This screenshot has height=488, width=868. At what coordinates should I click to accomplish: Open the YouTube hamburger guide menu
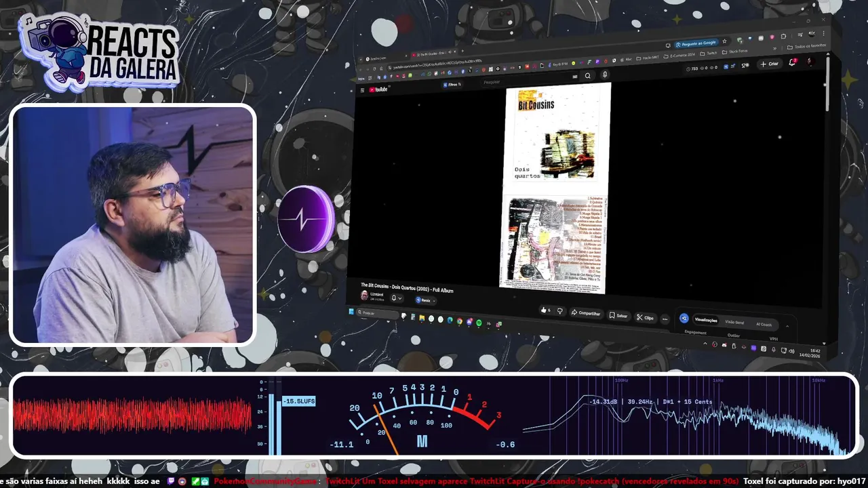pyautogui.click(x=362, y=90)
